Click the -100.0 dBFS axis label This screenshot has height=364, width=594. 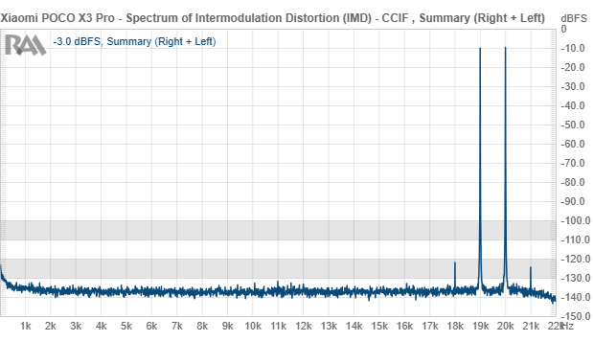(x=576, y=220)
